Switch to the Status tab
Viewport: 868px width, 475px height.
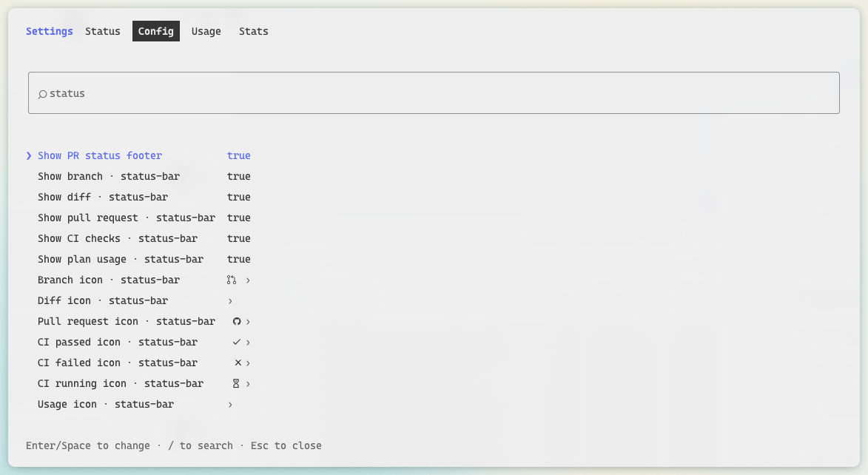click(102, 32)
